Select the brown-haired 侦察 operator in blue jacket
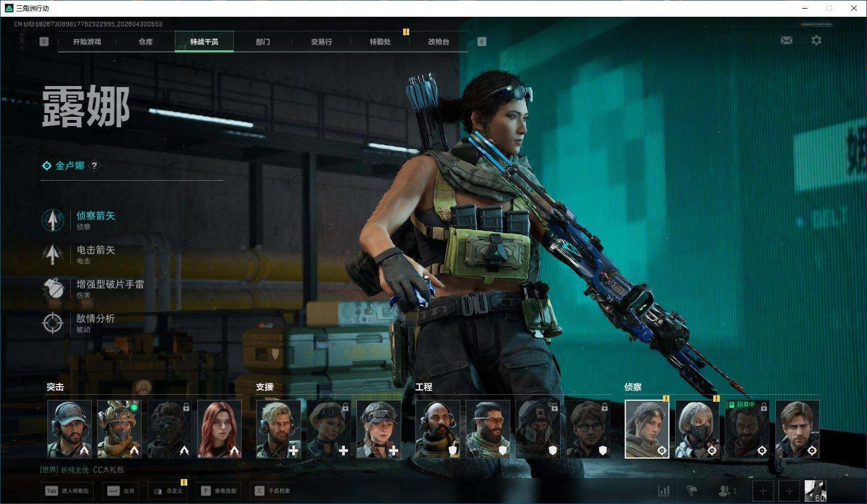 coord(797,429)
